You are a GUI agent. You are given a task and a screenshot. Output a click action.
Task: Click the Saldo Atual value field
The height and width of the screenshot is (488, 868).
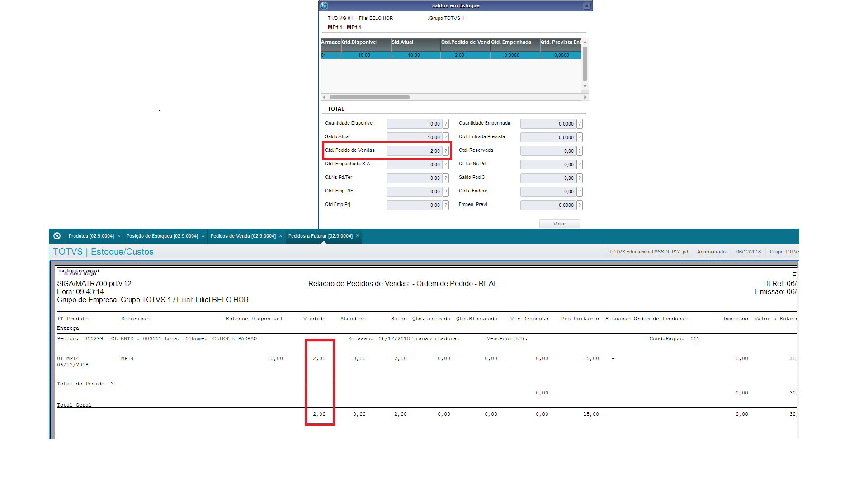(x=414, y=137)
